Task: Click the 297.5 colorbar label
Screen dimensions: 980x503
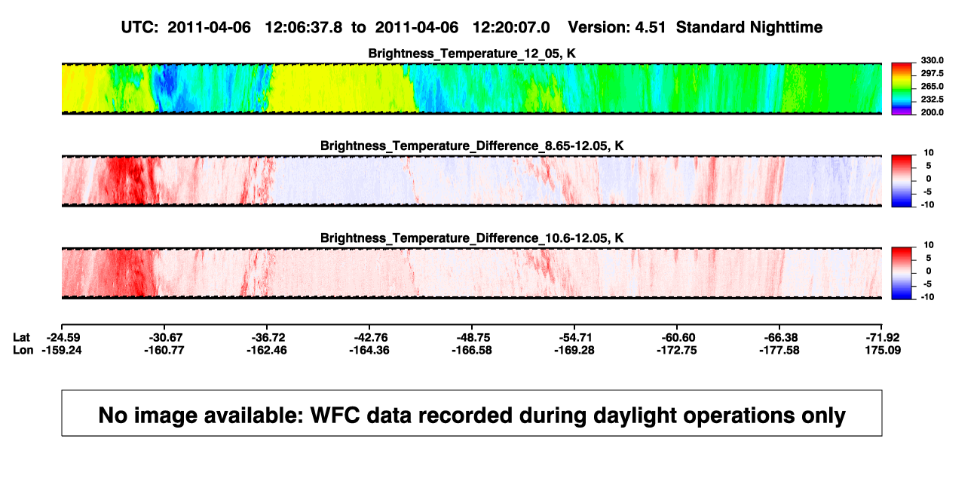Action: coord(932,73)
